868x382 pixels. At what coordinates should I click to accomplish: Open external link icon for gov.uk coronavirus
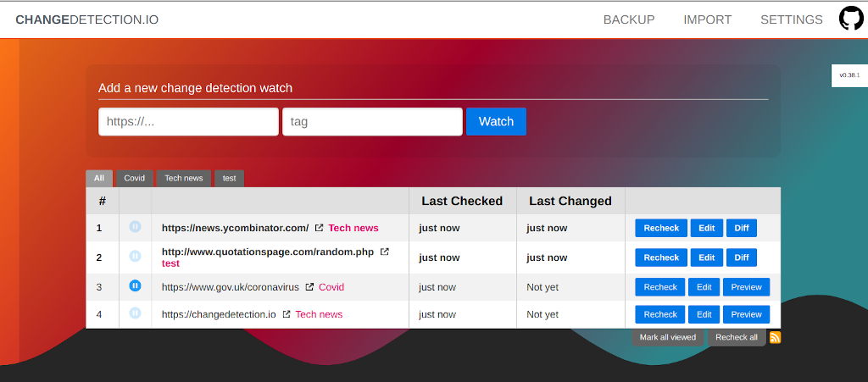point(309,287)
